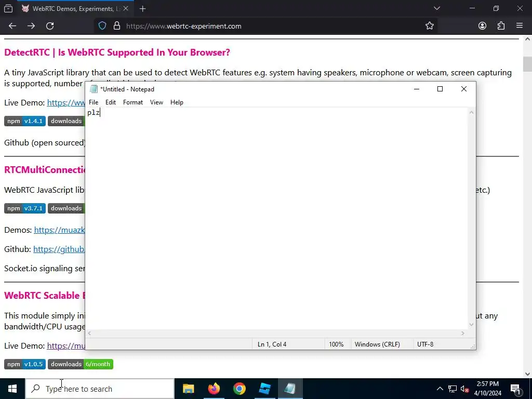This screenshot has height=399, width=532.
Task: Bookmark this page with the star icon
Action: [x=430, y=26]
